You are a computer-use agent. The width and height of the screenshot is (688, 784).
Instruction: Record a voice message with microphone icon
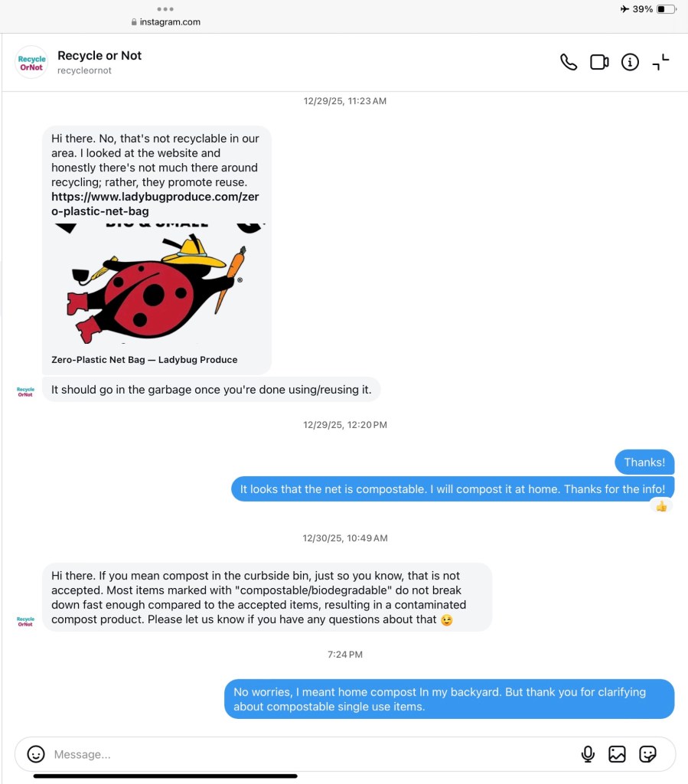(x=588, y=754)
